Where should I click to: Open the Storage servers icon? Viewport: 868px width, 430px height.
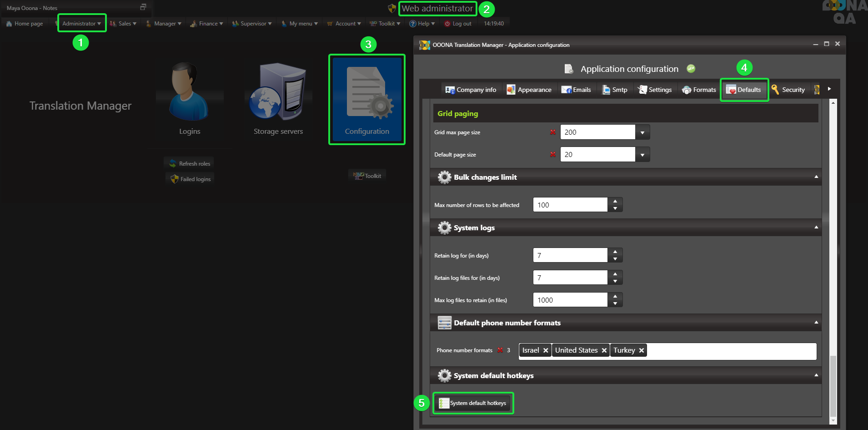click(278, 92)
